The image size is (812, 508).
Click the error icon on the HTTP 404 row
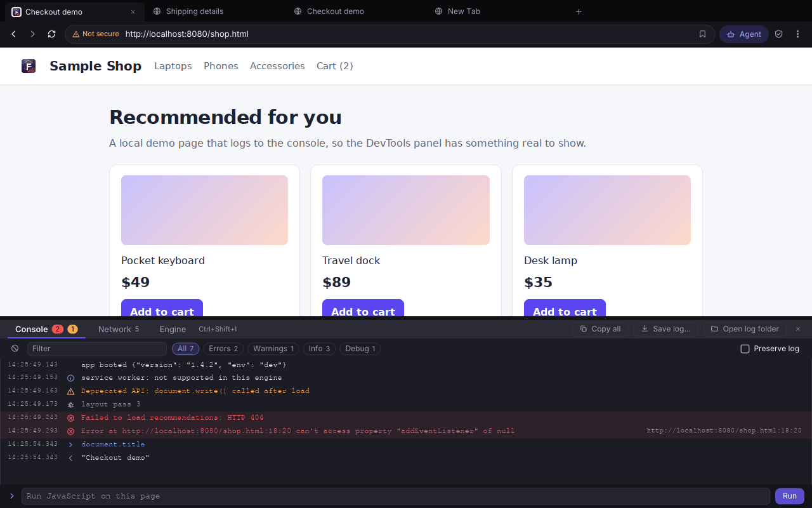[x=70, y=418]
